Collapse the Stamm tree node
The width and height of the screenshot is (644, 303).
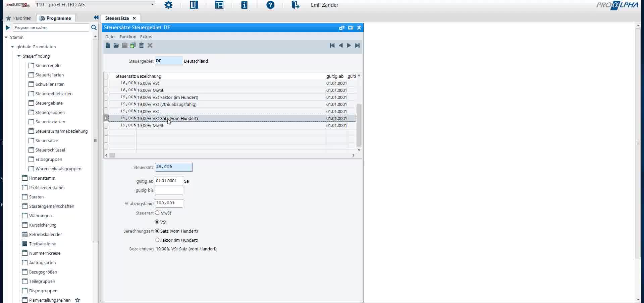[6, 37]
